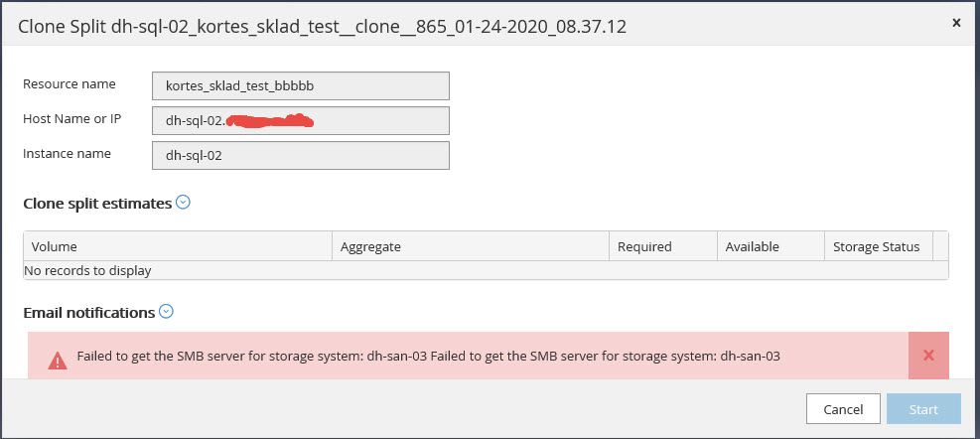Image resolution: width=980 pixels, height=439 pixels.
Task: Close the Clone Split dialog
Action: (955, 22)
